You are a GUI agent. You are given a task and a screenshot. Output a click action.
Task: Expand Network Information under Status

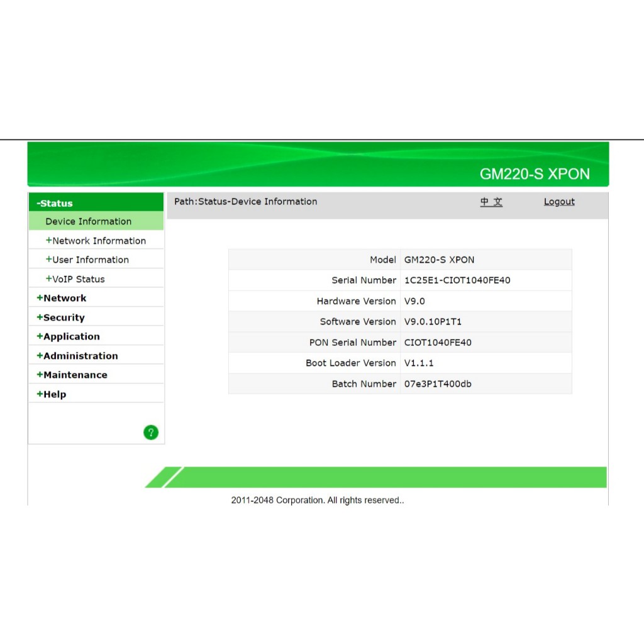(96, 241)
